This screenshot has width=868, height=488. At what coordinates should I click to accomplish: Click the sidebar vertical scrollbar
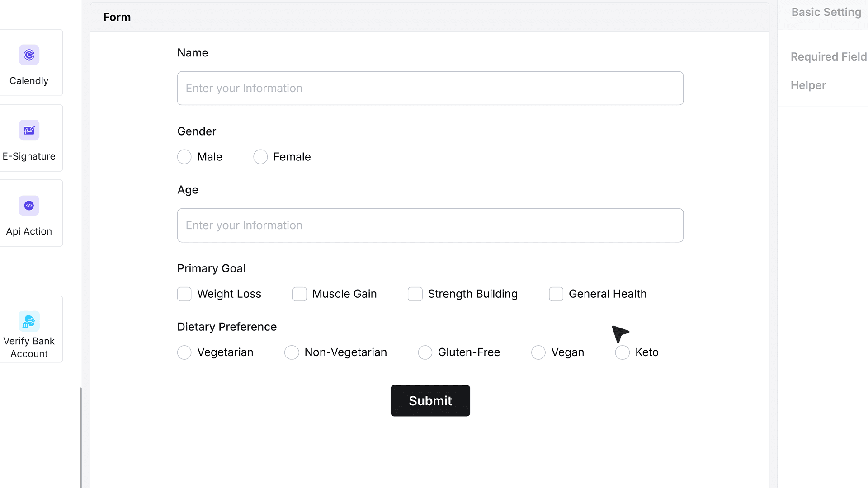[x=81, y=437]
